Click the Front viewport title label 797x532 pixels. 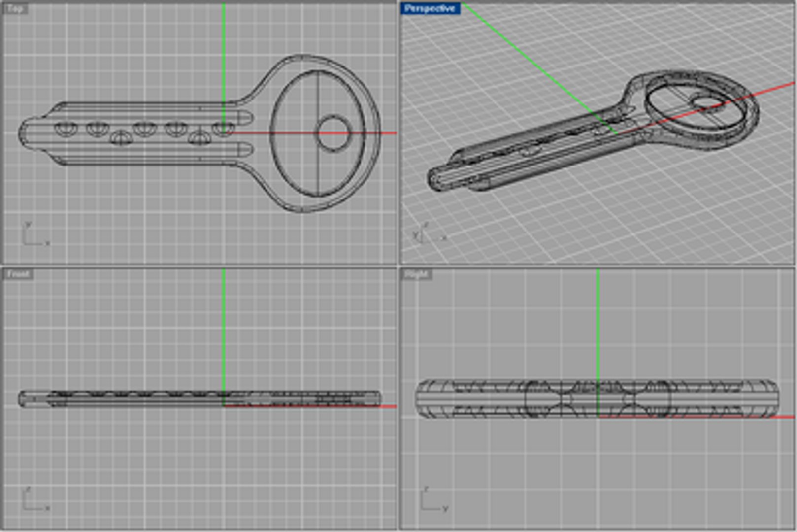tap(18, 273)
